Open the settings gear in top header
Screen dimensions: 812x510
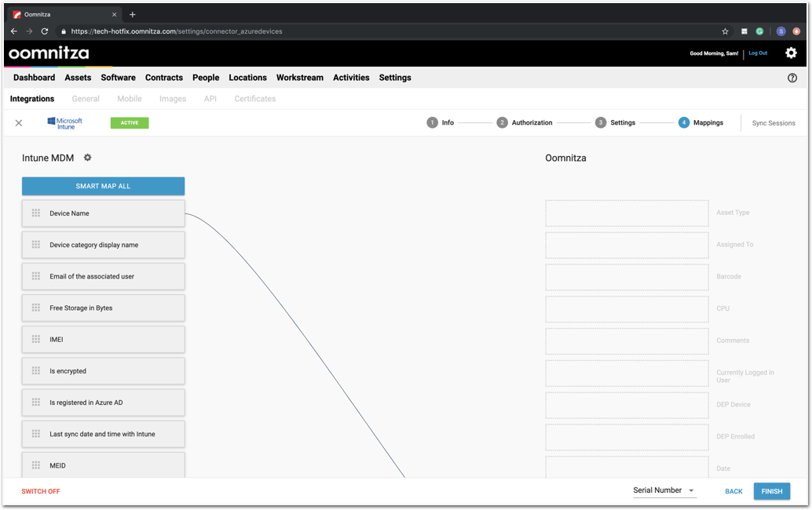click(x=791, y=53)
